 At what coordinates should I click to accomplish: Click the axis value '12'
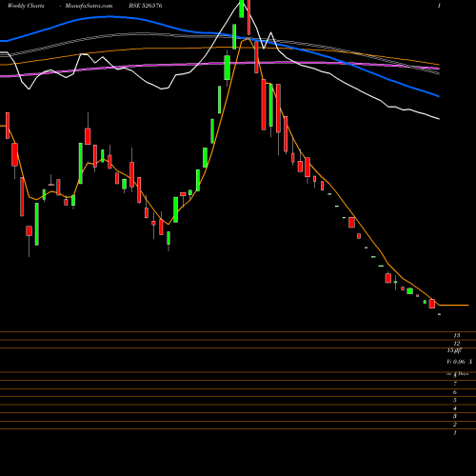[457, 344]
